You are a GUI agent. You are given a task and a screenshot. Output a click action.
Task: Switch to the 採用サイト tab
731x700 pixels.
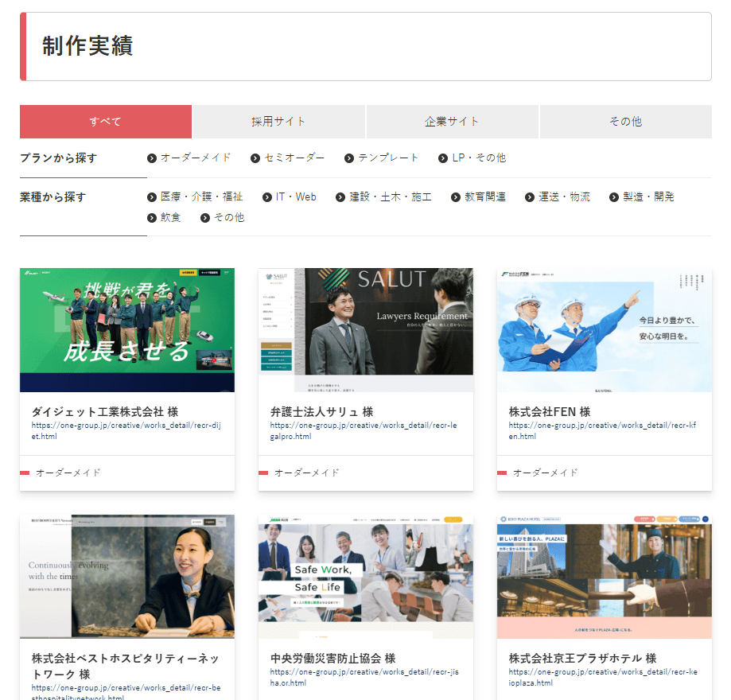278,122
